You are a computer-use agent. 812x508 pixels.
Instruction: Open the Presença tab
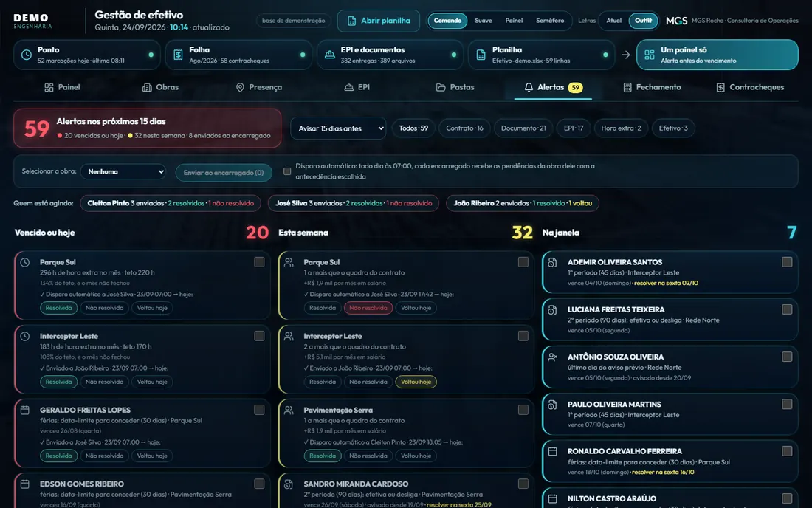pyautogui.click(x=259, y=87)
